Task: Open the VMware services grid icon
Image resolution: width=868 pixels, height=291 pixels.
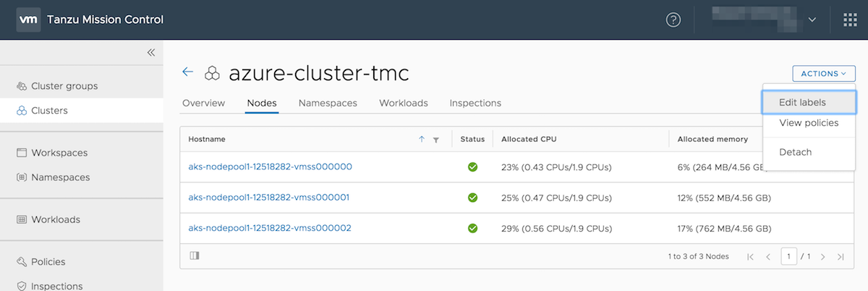Action: [x=850, y=20]
